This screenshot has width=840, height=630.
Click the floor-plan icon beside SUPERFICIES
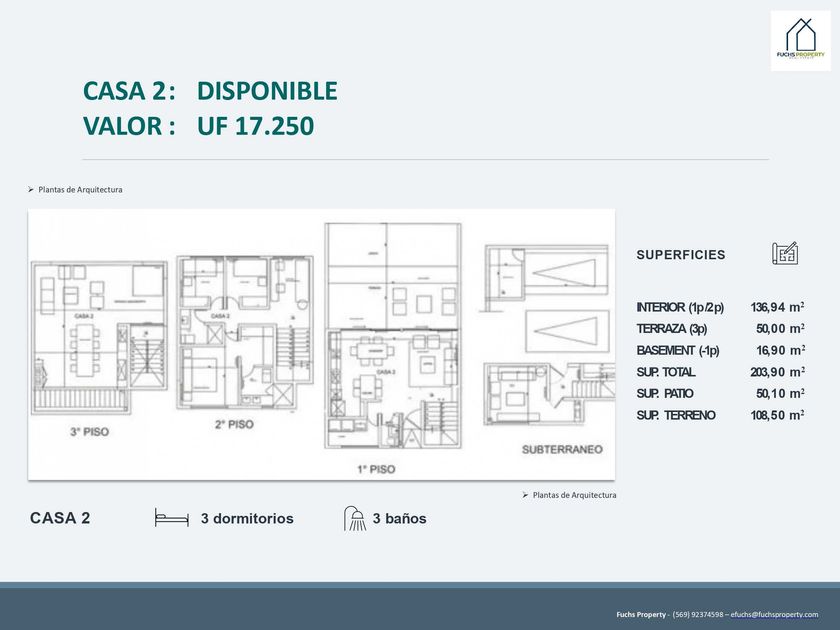pos(785,253)
